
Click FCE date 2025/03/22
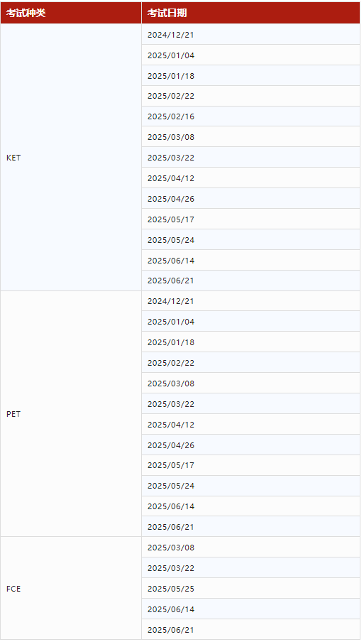(x=250, y=568)
